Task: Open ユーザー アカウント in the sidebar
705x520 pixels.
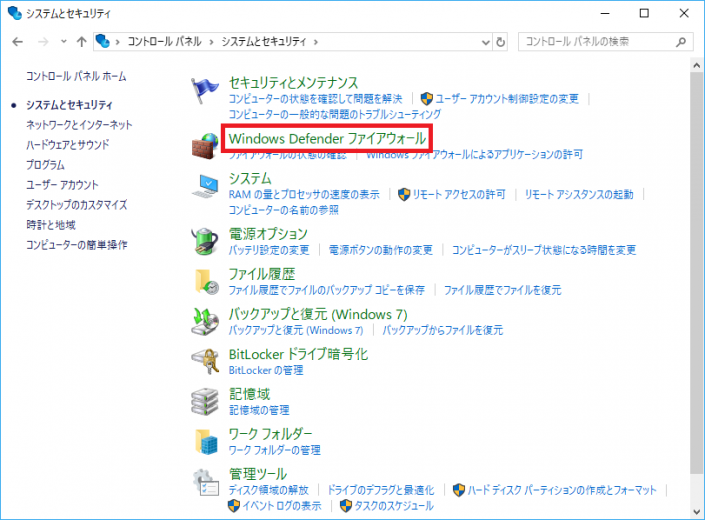Action: tap(62, 185)
